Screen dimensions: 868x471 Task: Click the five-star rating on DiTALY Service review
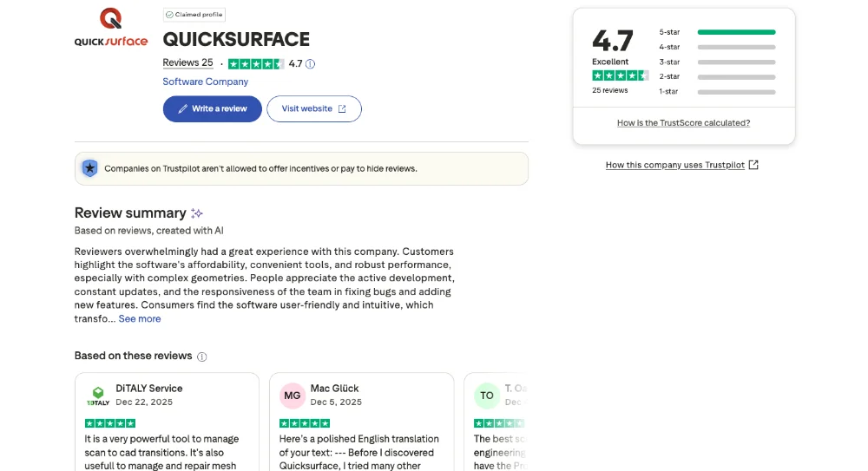110,423
